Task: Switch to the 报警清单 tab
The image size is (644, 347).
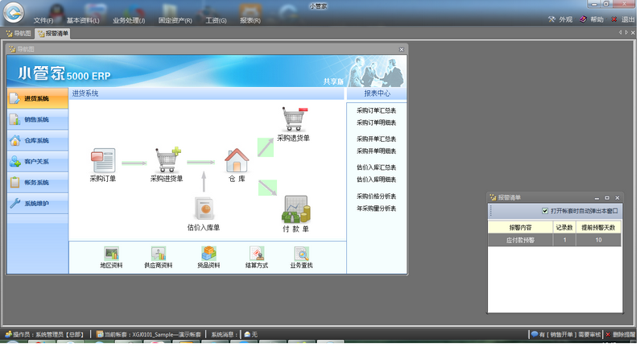Action: point(52,33)
